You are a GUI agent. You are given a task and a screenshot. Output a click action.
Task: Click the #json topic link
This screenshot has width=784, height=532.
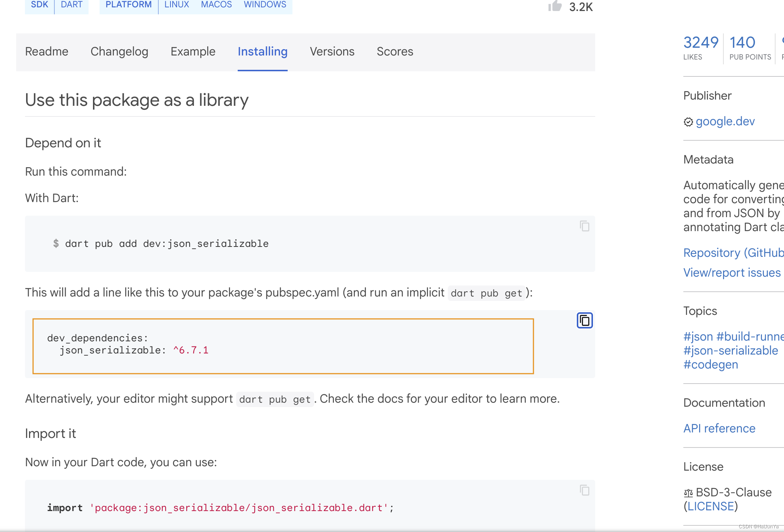(x=698, y=337)
